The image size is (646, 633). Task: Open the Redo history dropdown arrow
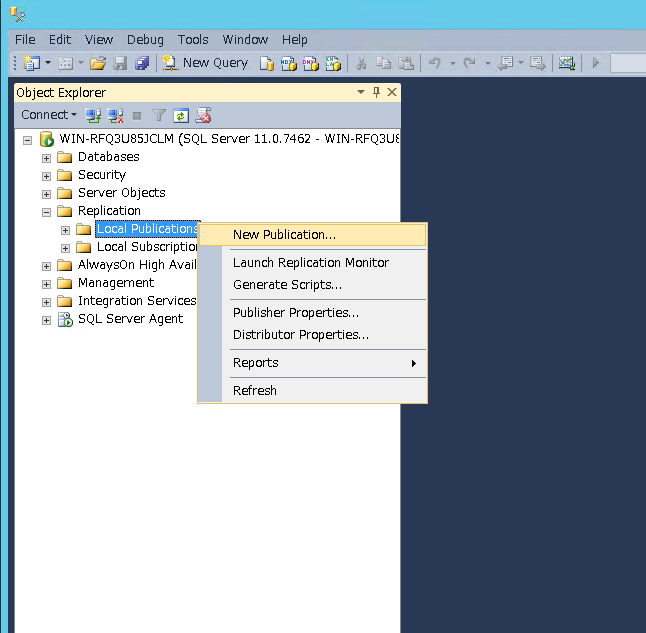click(x=487, y=63)
